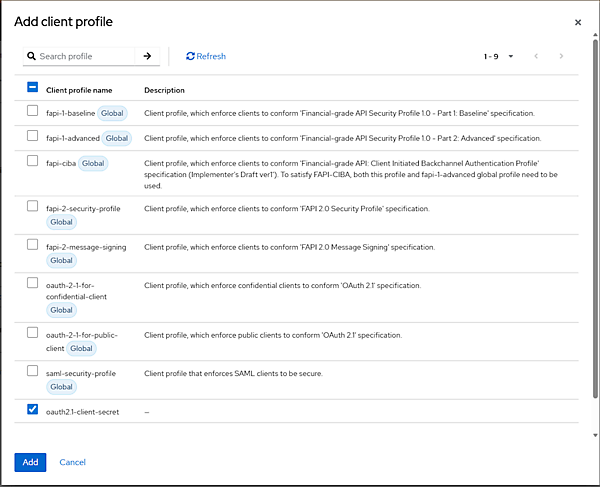600x487 pixels.
Task: Click the magnifier icon in search box
Action: [32, 57]
